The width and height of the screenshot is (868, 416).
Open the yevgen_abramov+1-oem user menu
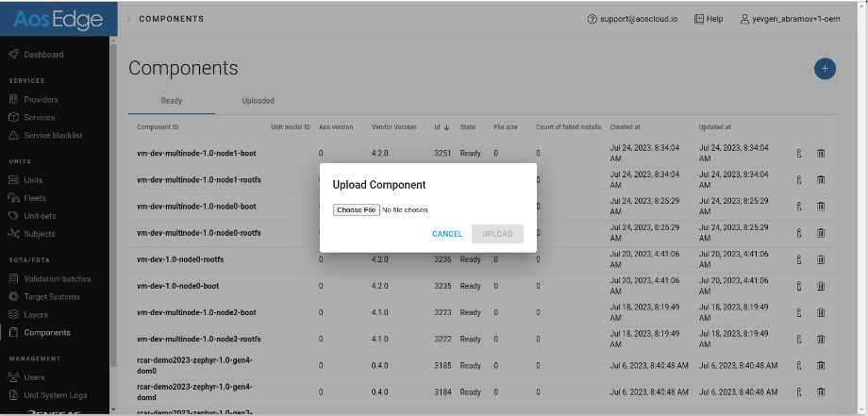[799, 19]
